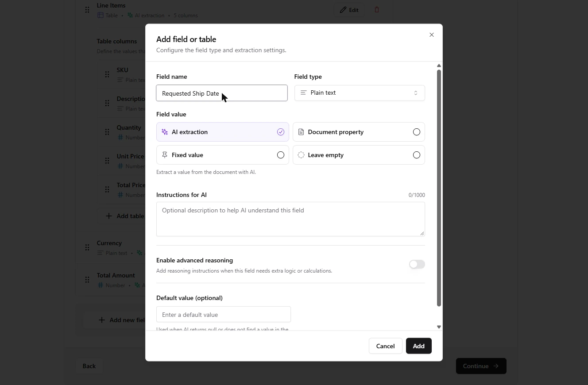Click the 'Currency' field name
This screenshot has width=588, height=385.
(x=109, y=243)
